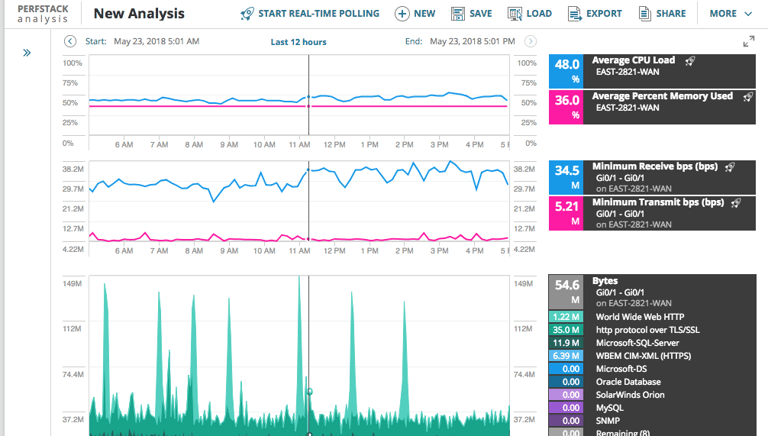The height and width of the screenshot is (436, 768).
Task: Click Minimum Transmit bps (bps) legend title
Action: (x=658, y=202)
